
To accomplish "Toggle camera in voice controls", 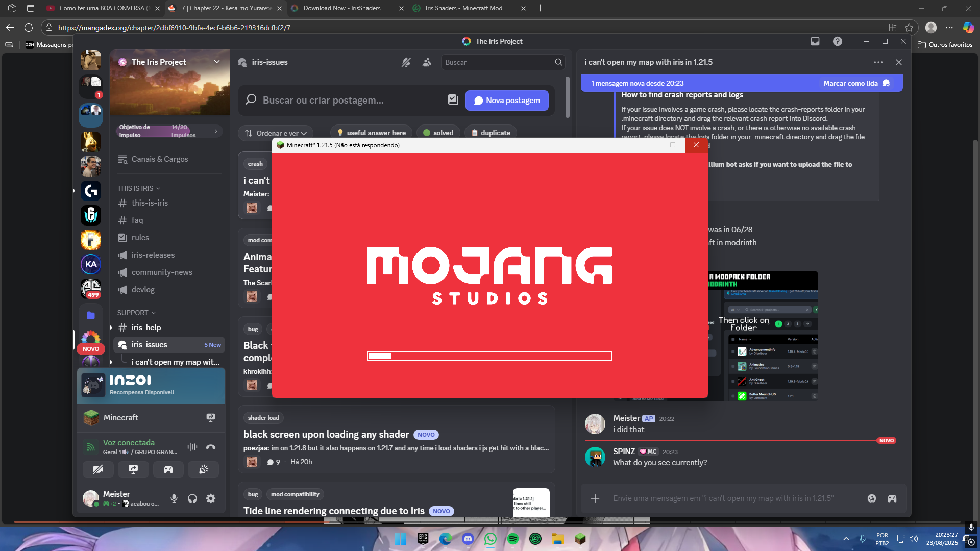I will click(x=98, y=469).
